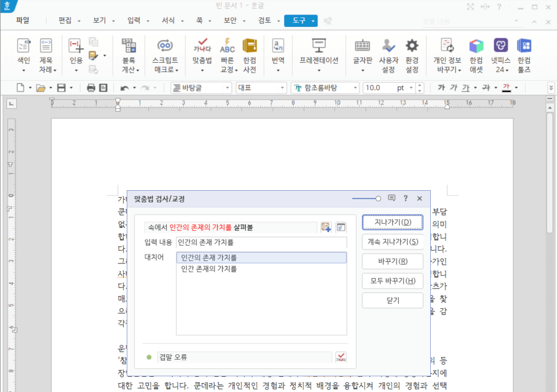557x392 pixels.
Task: Open 블록 계산 block calculation
Action: click(129, 55)
